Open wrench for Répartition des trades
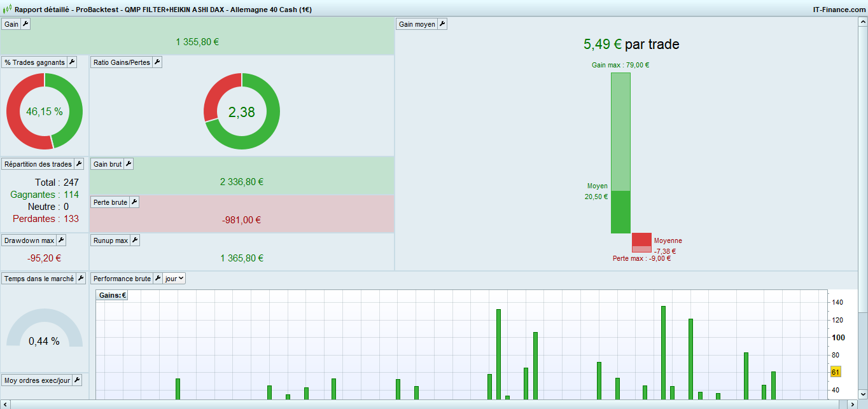 point(79,164)
